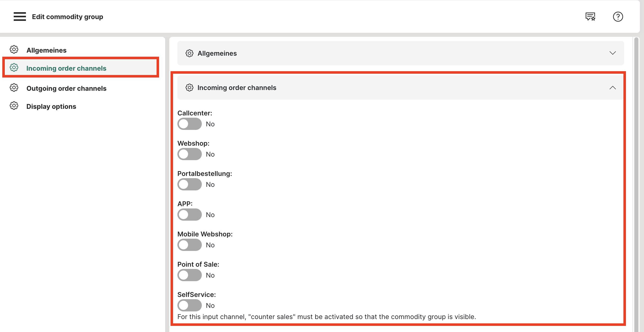Click the vertical scrollbar on right
Viewport: 644px width, 332px height.
(636, 178)
